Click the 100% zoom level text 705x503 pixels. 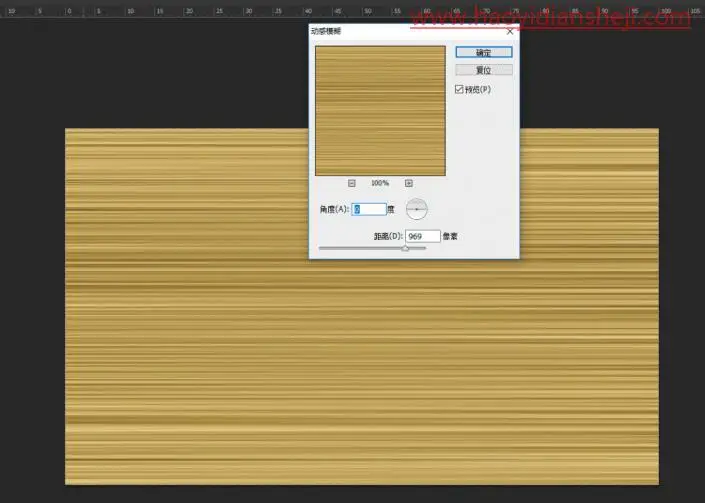(380, 183)
